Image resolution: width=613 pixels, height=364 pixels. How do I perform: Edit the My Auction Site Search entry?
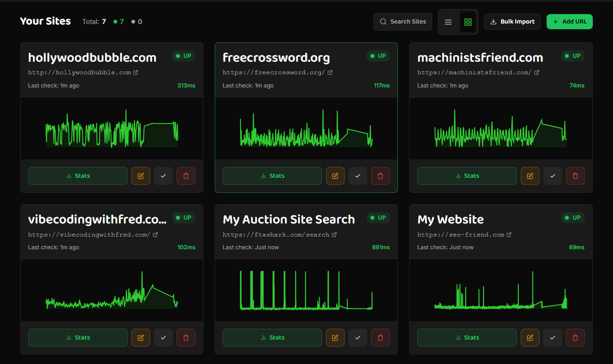coord(335,337)
